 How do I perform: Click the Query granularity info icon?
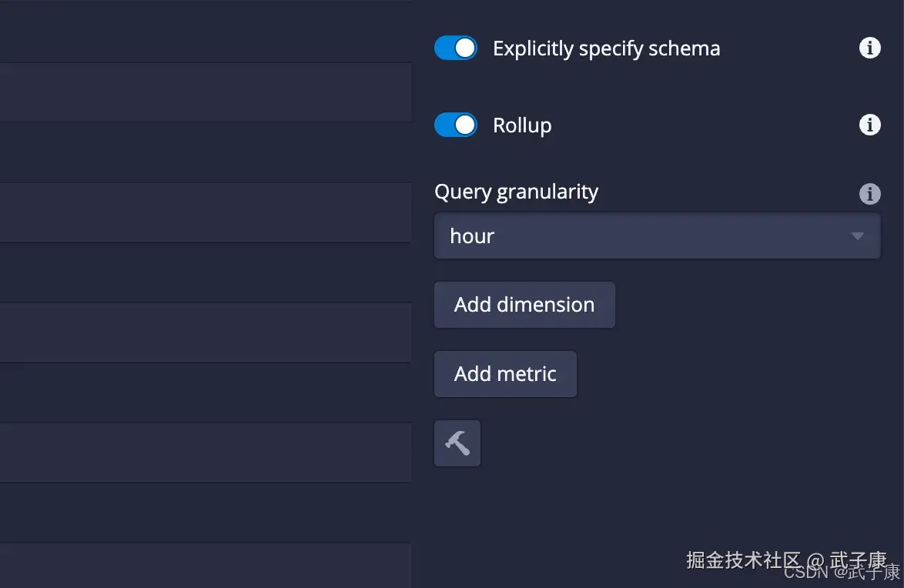click(869, 193)
